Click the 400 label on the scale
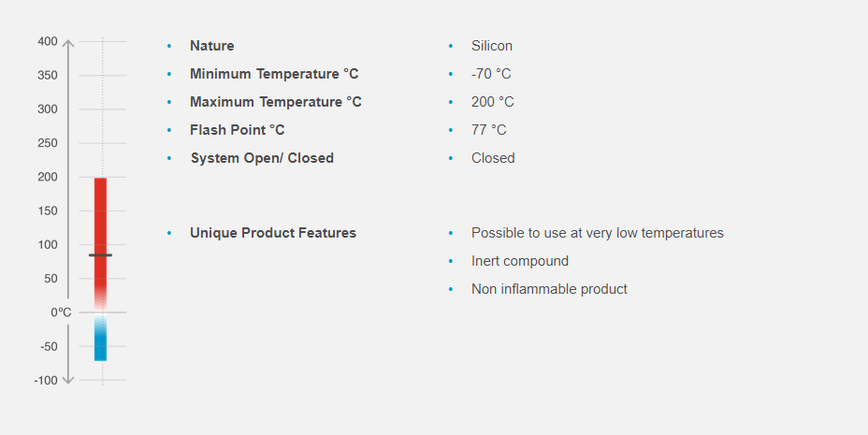This screenshot has width=868, height=435. coord(48,42)
